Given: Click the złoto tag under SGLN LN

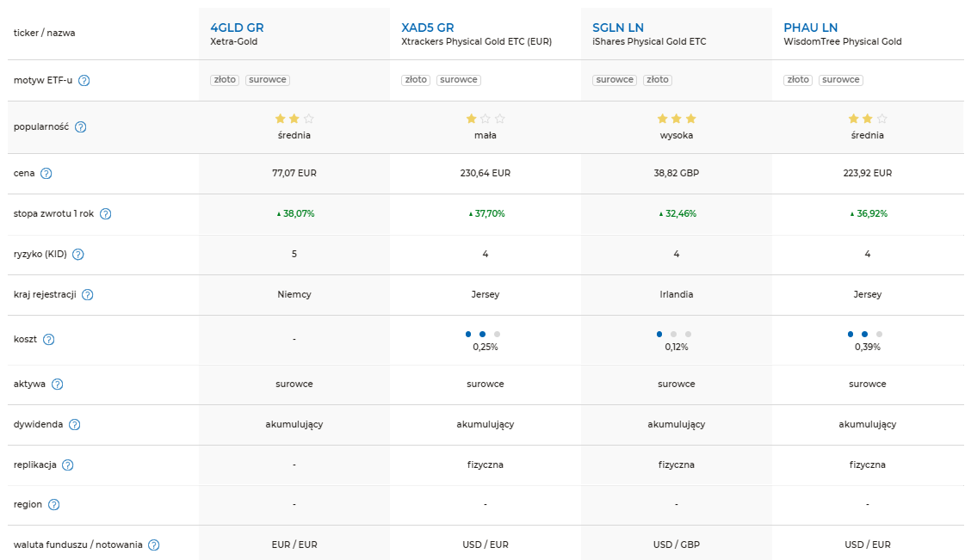Looking at the screenshot, I should click(658, 80).
